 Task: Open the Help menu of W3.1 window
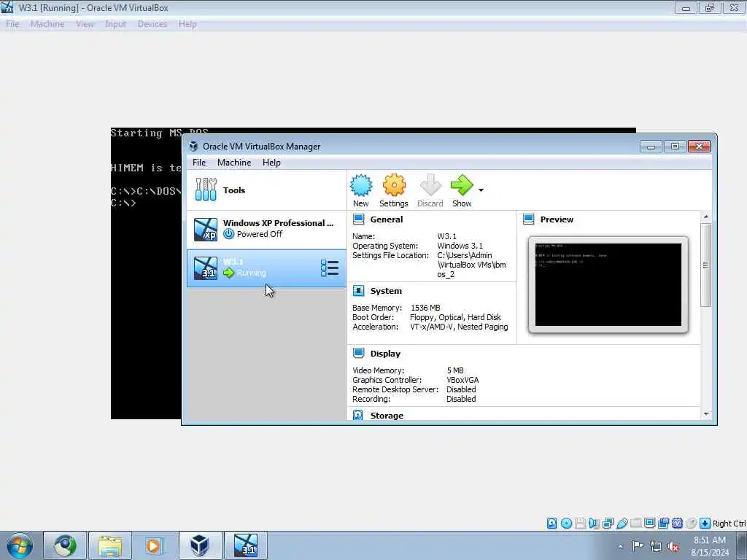(187, 24)
